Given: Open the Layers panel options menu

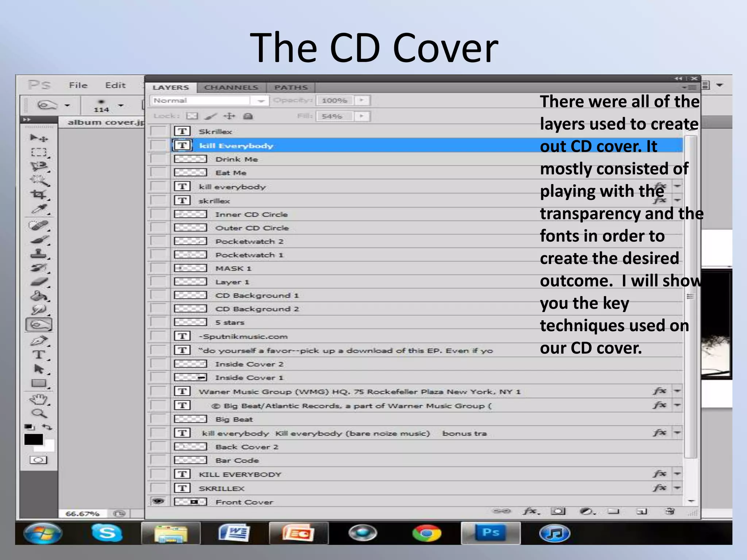Looking at the screenshot, I should pyautogui.click(x=689, y=87).
